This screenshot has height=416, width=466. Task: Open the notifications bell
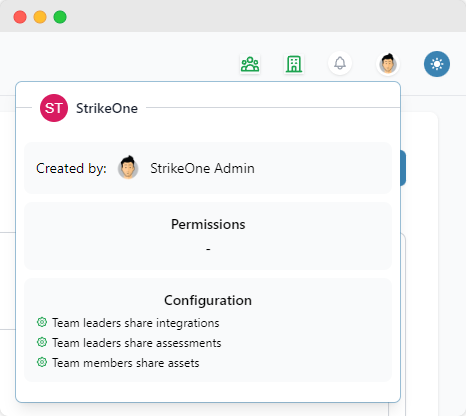340,63
